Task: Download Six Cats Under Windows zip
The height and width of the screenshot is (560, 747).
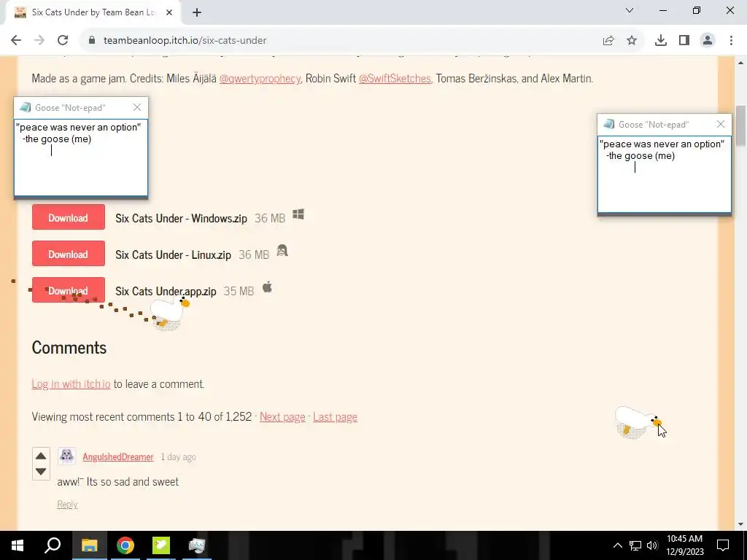Action: [68, 217]
